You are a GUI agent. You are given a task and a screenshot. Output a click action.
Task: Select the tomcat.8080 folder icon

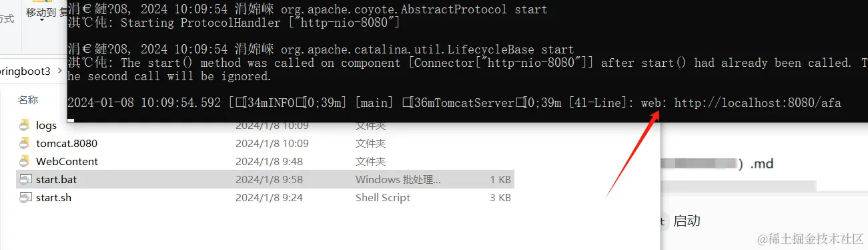[25, 143]
